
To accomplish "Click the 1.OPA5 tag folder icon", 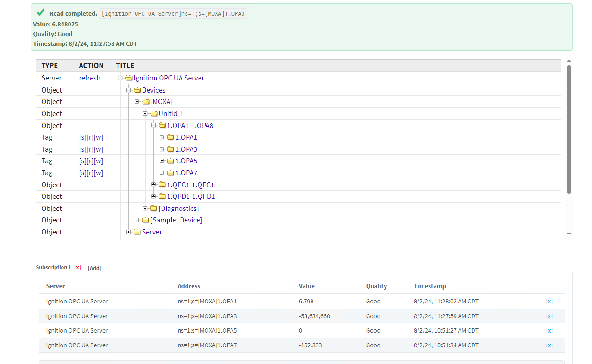I will pyautogui.click(x=171, y=161).
